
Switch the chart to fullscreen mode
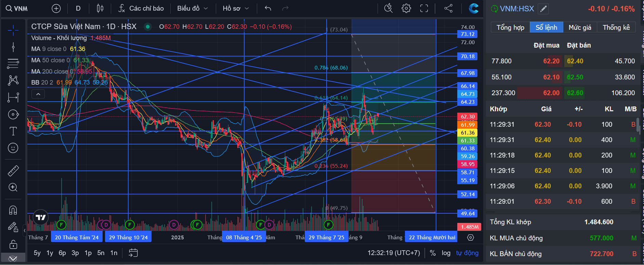coord(424,8)
